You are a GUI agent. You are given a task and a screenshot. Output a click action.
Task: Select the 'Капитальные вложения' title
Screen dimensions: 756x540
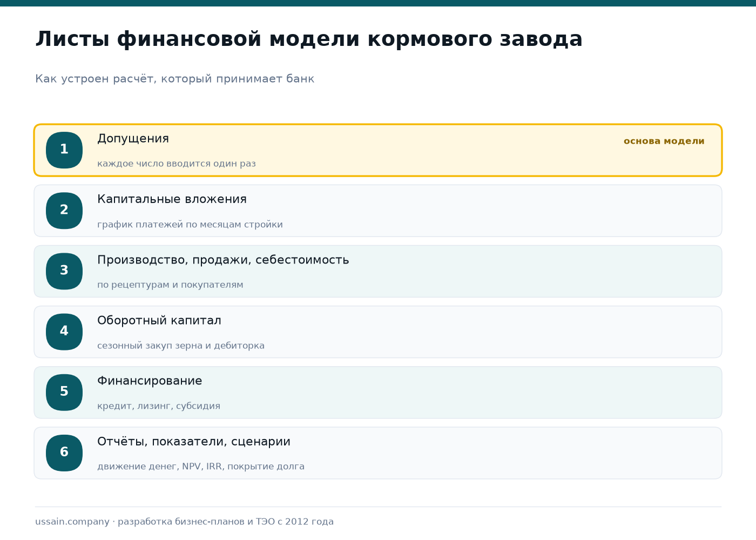[x=172, y=199]
